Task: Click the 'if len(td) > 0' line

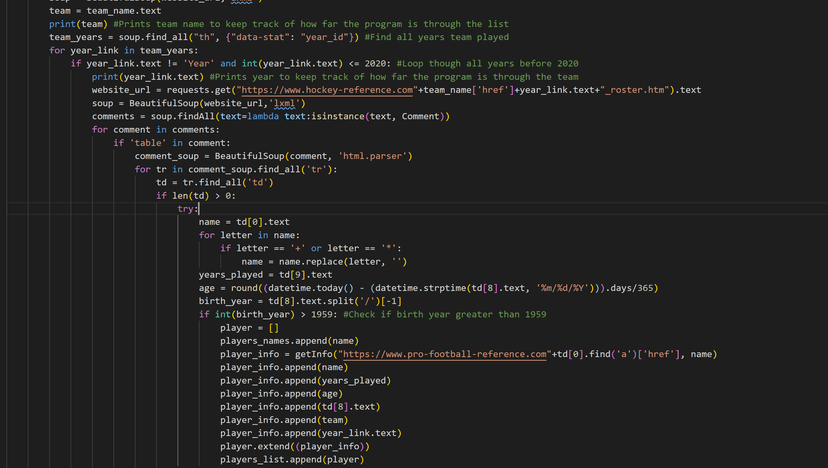Action: coord(196,195)
